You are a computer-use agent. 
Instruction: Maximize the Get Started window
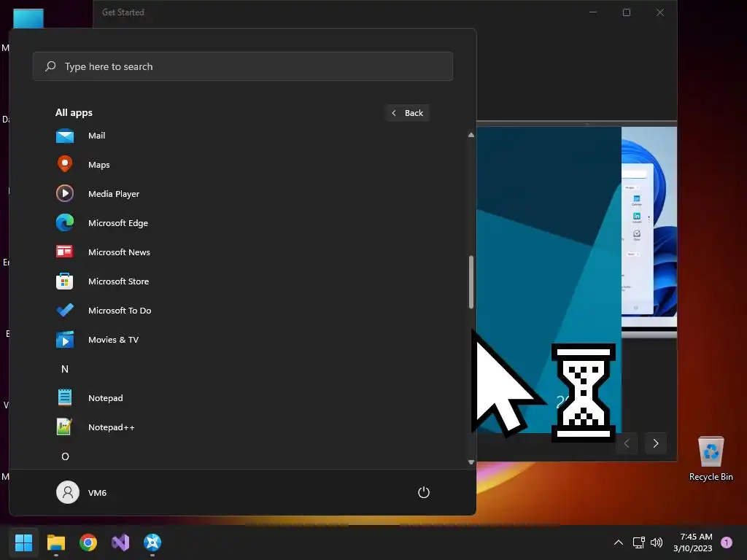[627, 12]
